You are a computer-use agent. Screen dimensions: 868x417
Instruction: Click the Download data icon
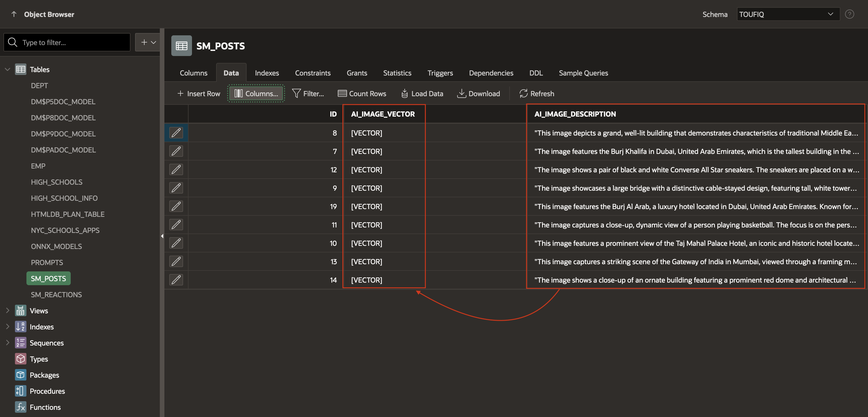[x=461, y=94]
